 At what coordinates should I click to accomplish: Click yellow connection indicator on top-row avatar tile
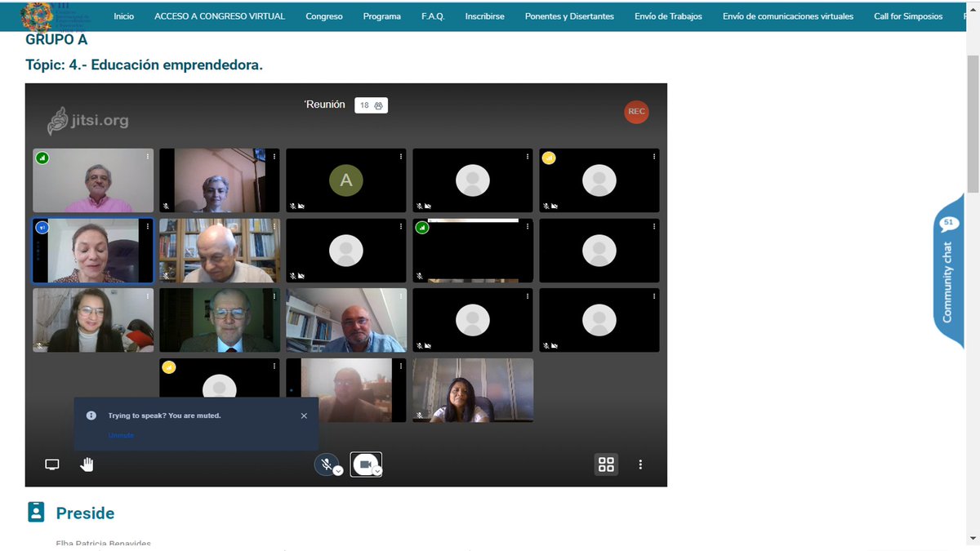point(549,158)
